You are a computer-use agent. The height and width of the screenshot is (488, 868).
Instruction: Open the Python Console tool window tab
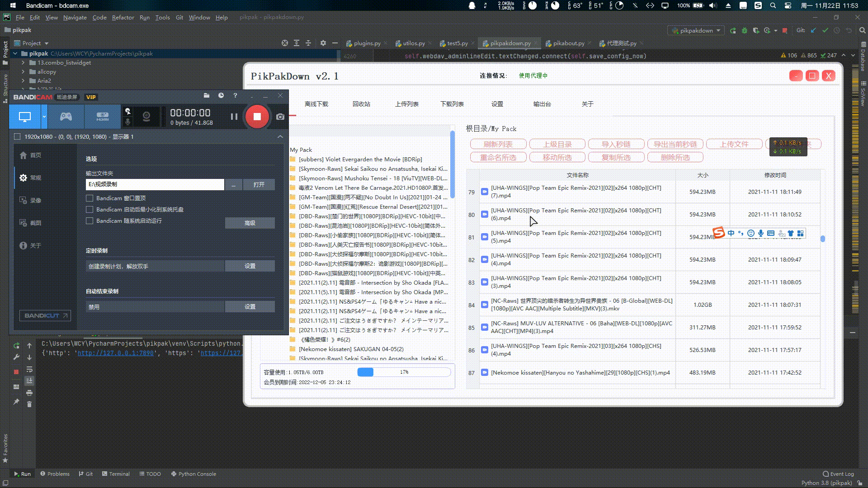(x=193, y=474)
